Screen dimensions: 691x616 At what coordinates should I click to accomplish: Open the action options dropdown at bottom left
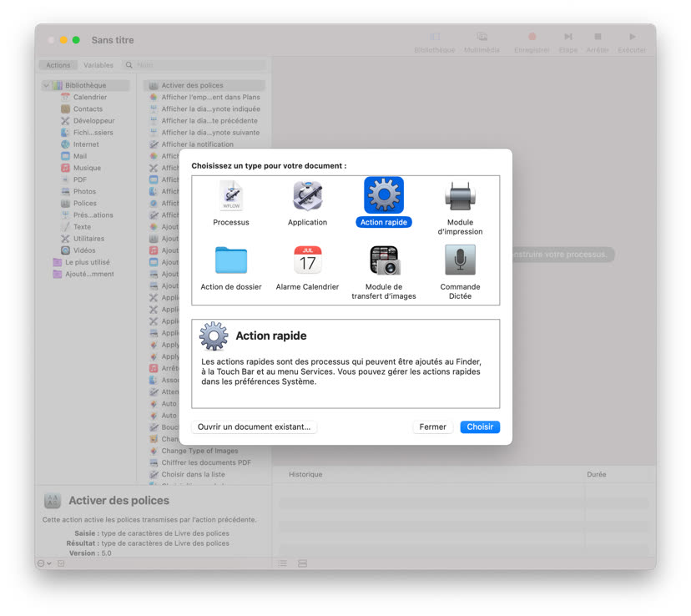click(x=44, y=563)
